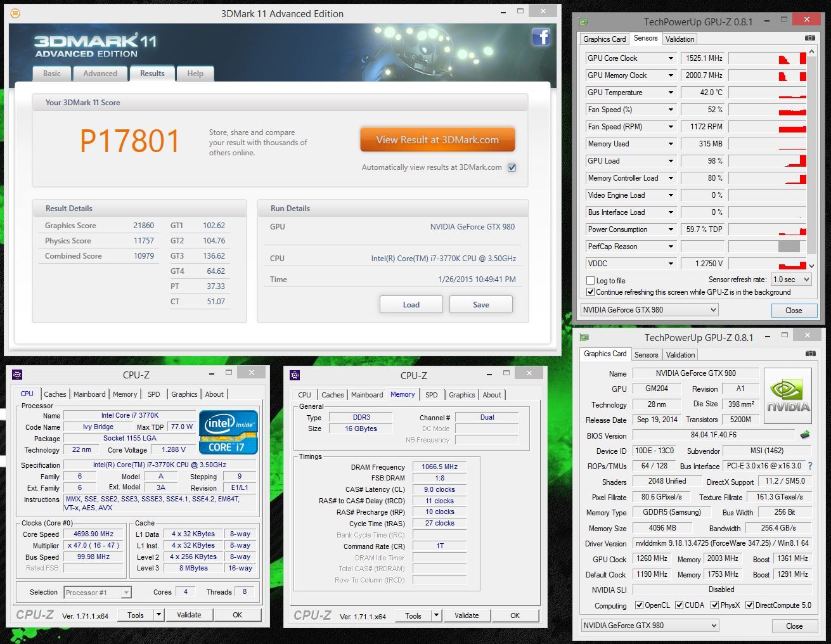The height and width of the screenshot is (644, 831).
Task: Click the Facebook icon in 3DMark
Action: coord(541,37)
